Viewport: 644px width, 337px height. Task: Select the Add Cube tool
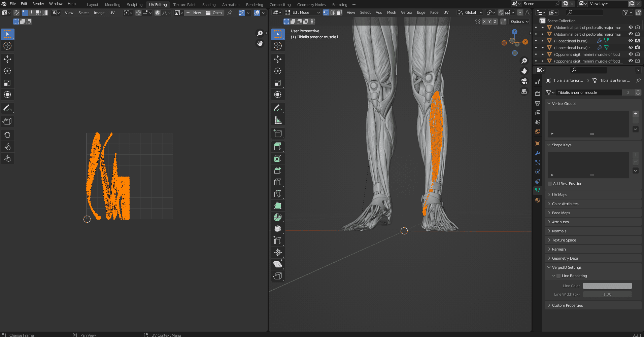278,133
